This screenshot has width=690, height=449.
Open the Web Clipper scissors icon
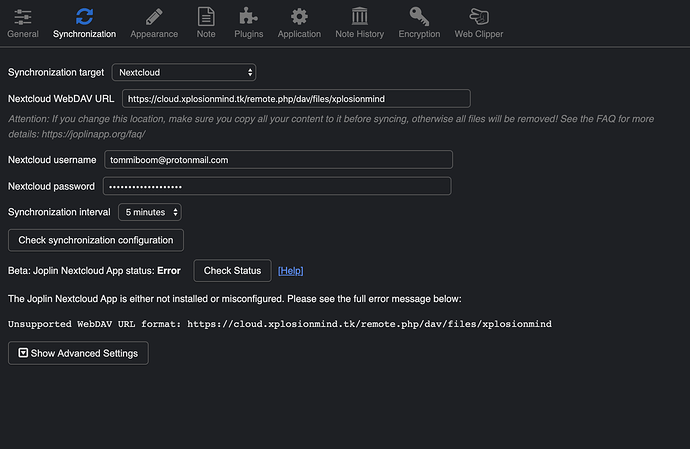click(479, 17)
